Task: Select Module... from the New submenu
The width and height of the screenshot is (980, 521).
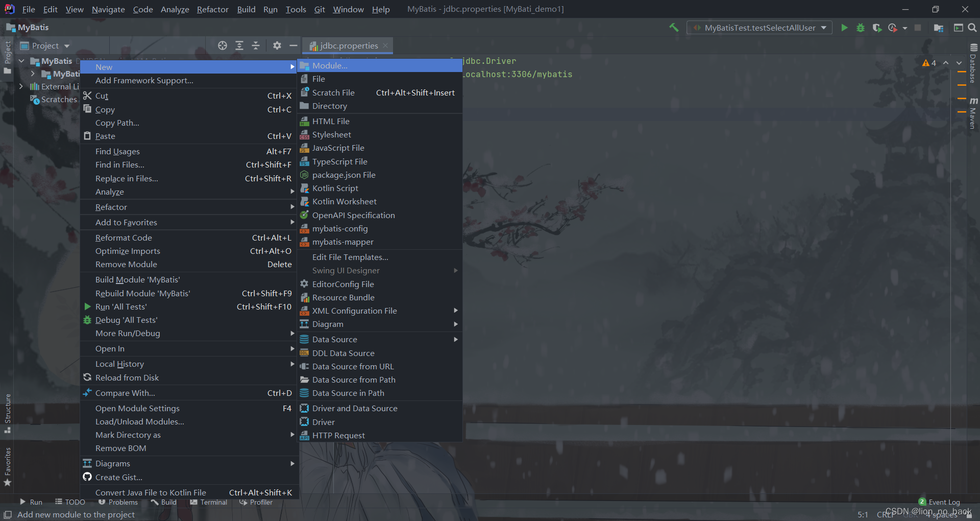Action: pos(380,65)
